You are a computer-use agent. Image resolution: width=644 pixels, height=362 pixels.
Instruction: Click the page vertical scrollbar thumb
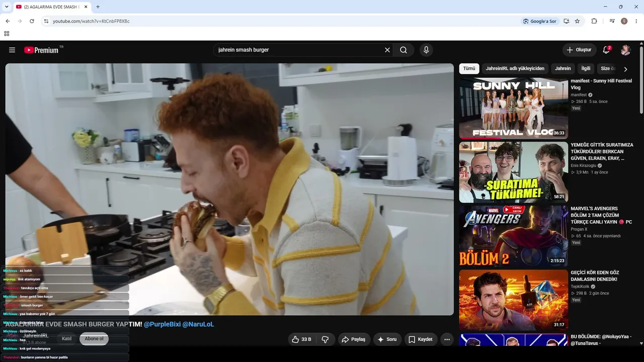[x=641, y=80]
